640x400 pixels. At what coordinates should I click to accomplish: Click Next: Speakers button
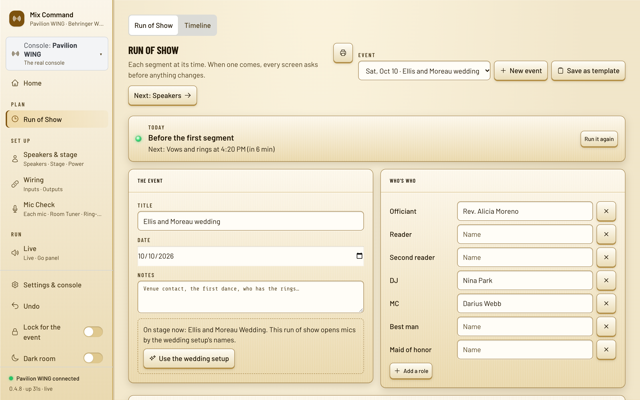pos(162,96)
